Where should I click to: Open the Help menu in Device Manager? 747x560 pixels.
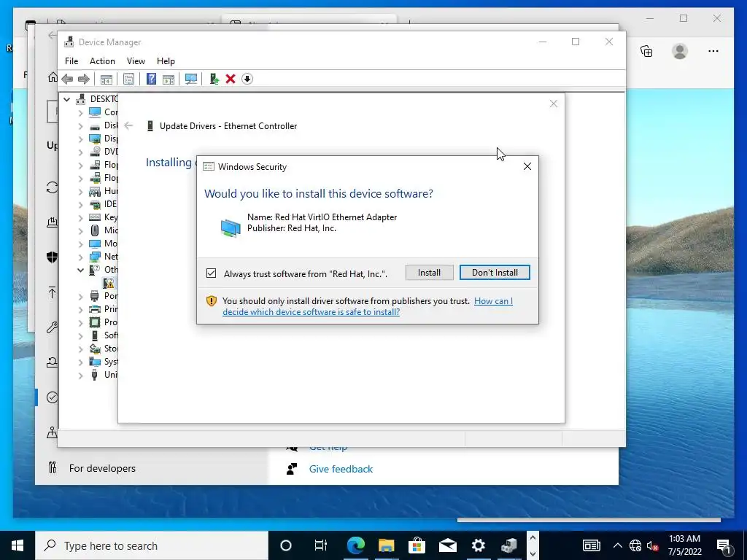166,61
